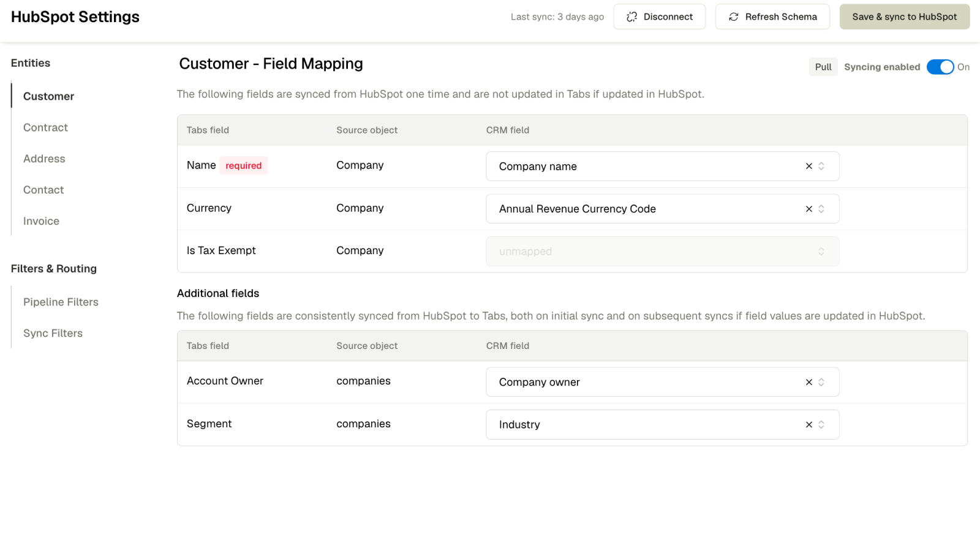Select Customer entity in sidebar
980x551 pixels.
(x=48, y=96)
